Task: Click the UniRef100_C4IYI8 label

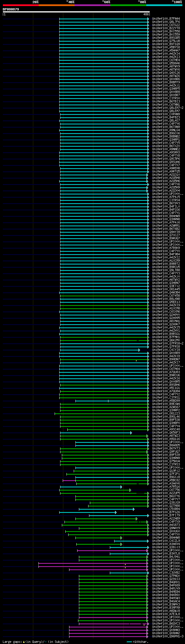Action: (x=166, y=350)
